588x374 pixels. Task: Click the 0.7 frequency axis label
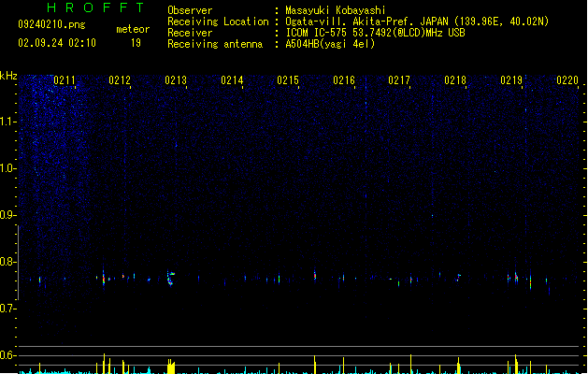[7, 309]
